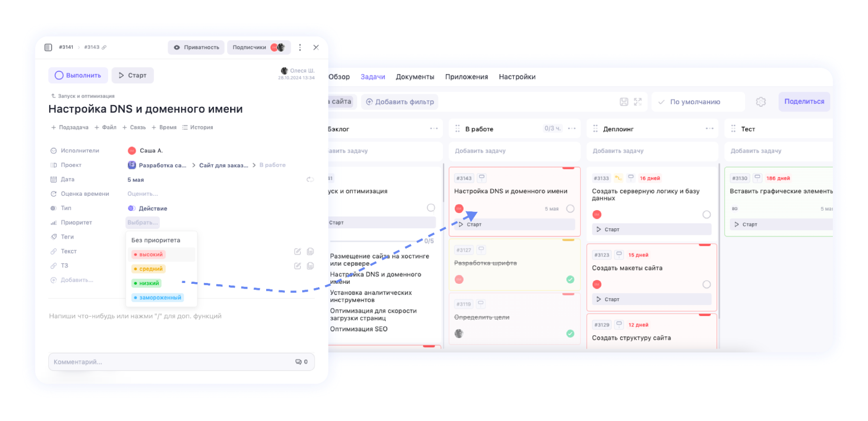Open board settings gear icon
This screenshot has width=868, height=421.
coord(760,102)
